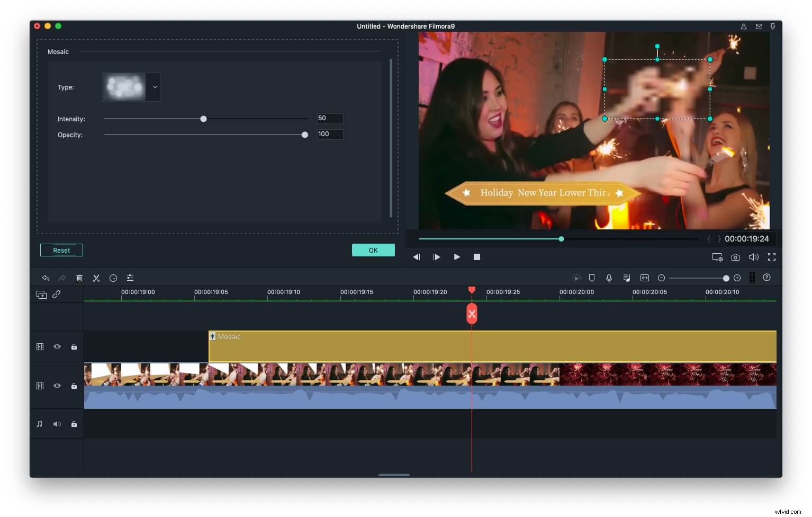This screenshot has width=812, height=517.
Task: Open the audio mixer icon
Action: [627, 278]
